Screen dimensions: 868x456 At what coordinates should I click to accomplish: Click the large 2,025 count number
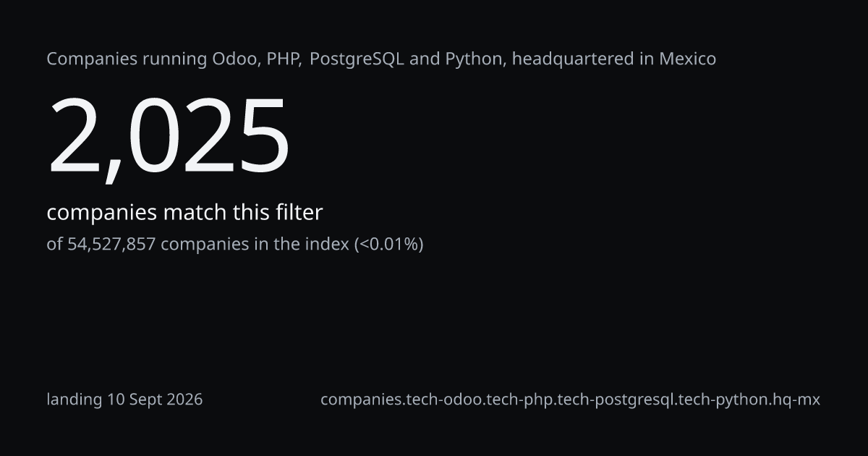[x=169, y=137]
